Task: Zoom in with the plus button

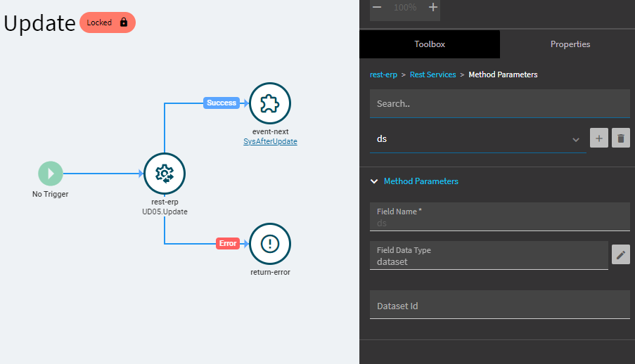Action: [433, 7]
